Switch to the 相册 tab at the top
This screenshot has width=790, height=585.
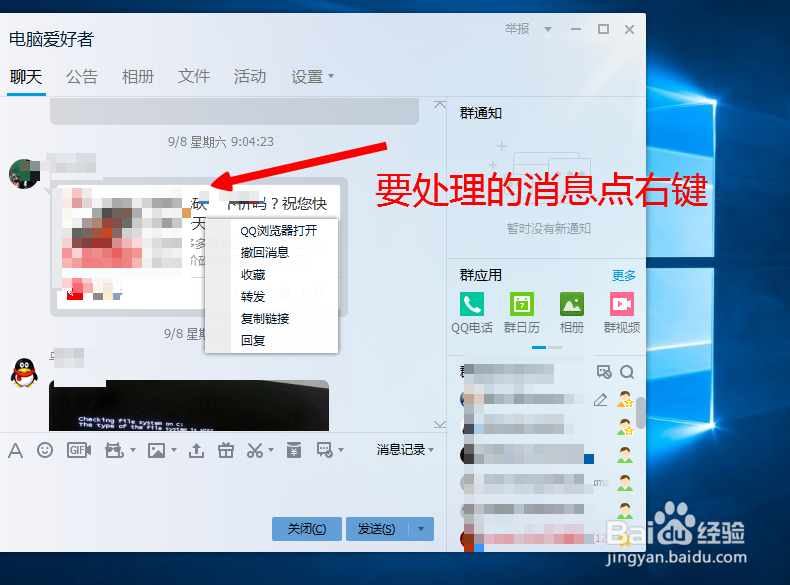(x=138, y=77)
